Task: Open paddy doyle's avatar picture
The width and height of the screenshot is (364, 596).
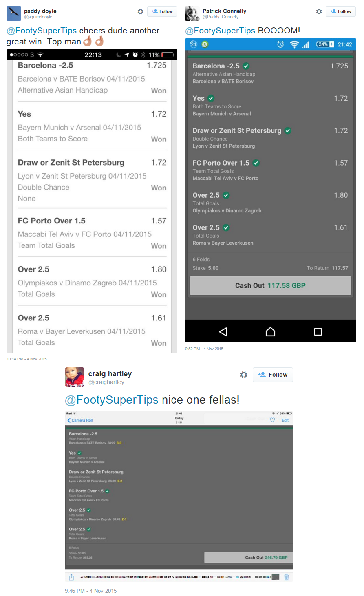Action: pyautogui.click(x=14, y=13)
